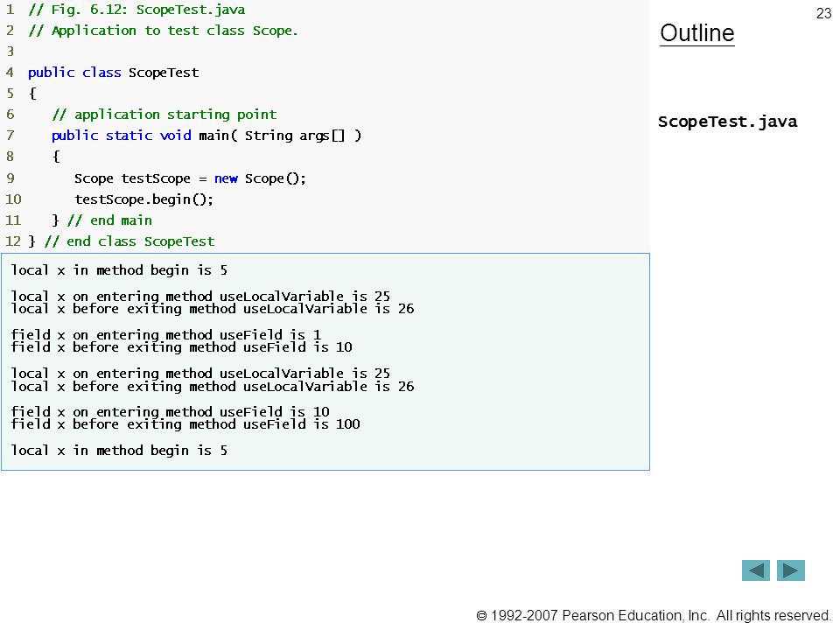
Task: Go to the previous slide with back arrow
Action: (755, 570)
